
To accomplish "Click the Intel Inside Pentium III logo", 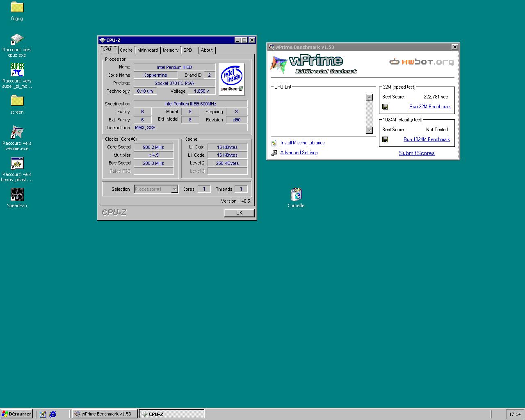I will click(232, 79).
